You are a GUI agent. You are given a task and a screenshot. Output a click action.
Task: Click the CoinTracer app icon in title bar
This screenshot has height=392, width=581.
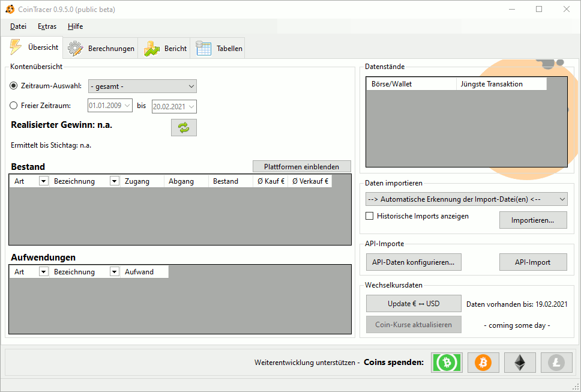coord(10,9)
